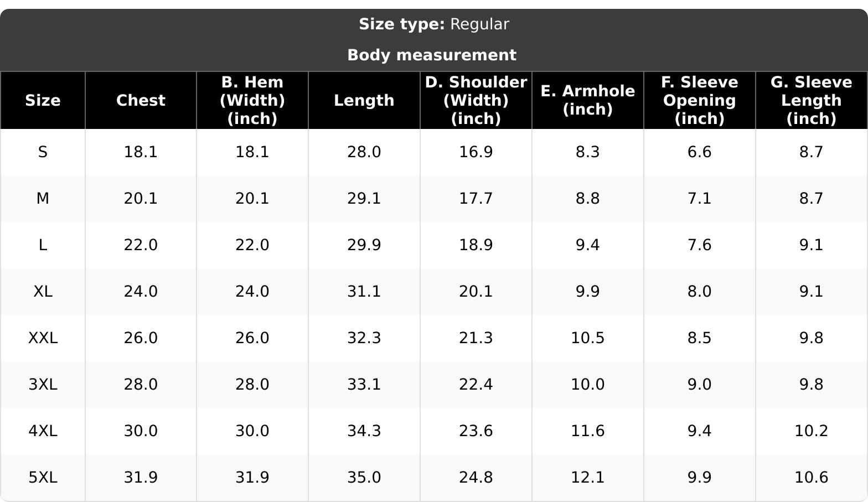Viewport: 868px width, 502px height.
Task: Select the 5XL size row label
Action: pos(43,477)
